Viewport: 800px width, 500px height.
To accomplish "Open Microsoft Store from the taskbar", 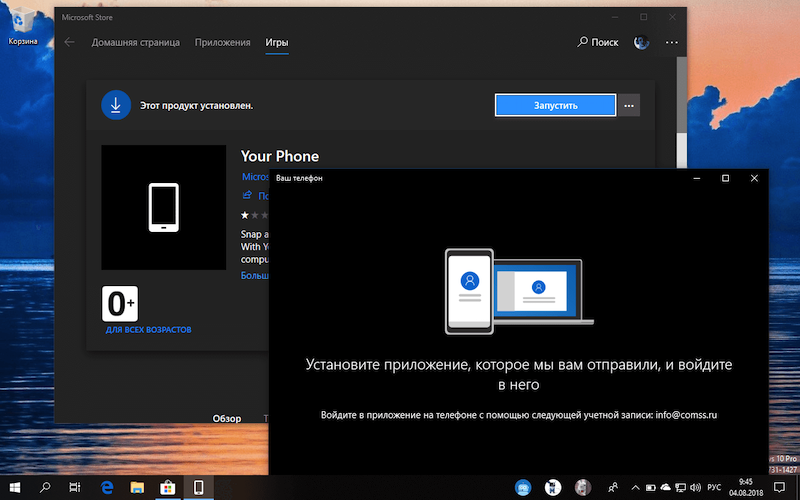I will point(168,487).
